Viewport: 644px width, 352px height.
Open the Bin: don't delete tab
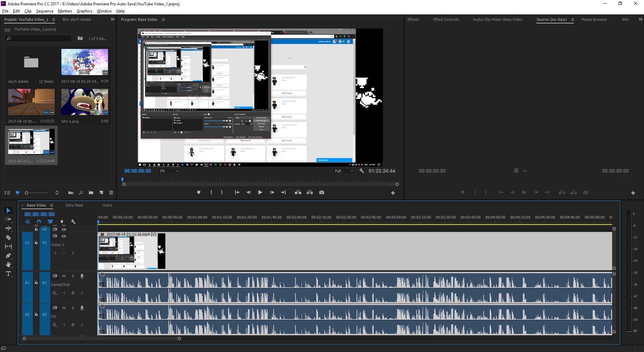[77, 19]
